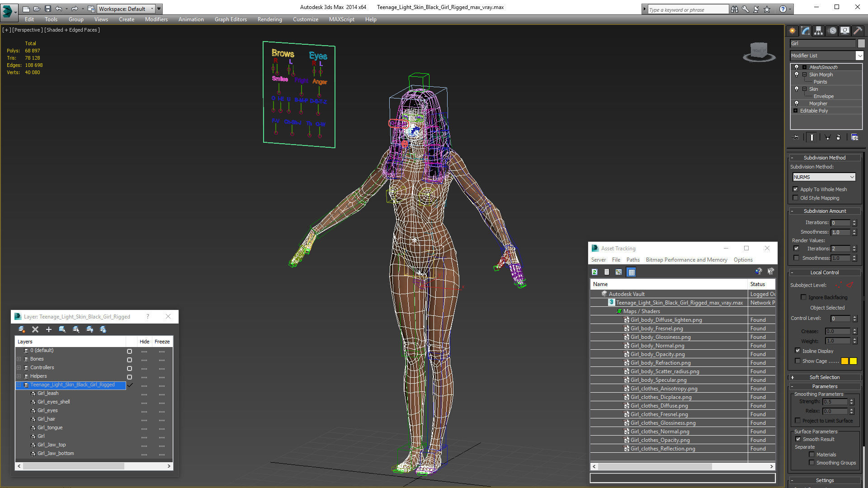The width and height of the screenshot is (868, 488).
Task: Click Freeze/Unfreeze All Layers icon
Action: click(x=103, y=329)
